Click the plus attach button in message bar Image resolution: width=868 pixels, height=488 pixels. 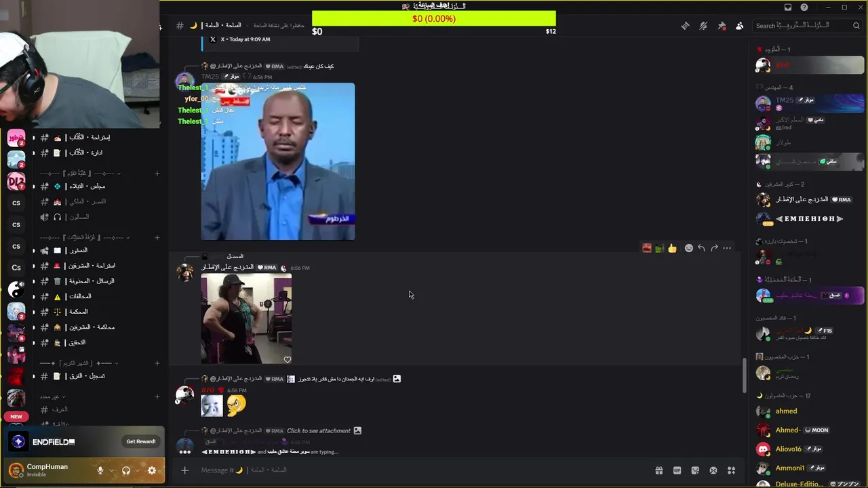184,470
